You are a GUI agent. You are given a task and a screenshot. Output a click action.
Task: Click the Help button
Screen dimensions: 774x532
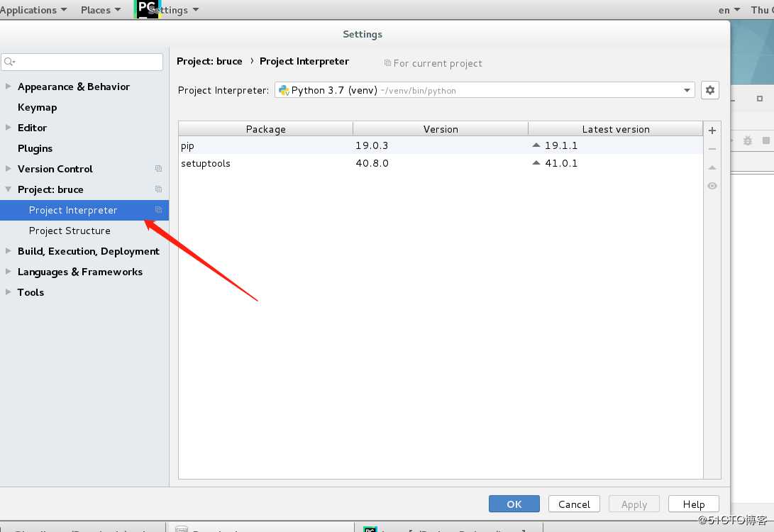694,504
